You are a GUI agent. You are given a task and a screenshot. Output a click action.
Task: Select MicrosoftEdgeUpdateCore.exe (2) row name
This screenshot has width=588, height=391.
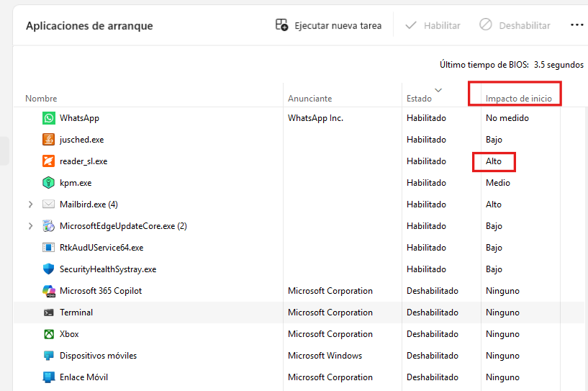[x=123, y=226]
